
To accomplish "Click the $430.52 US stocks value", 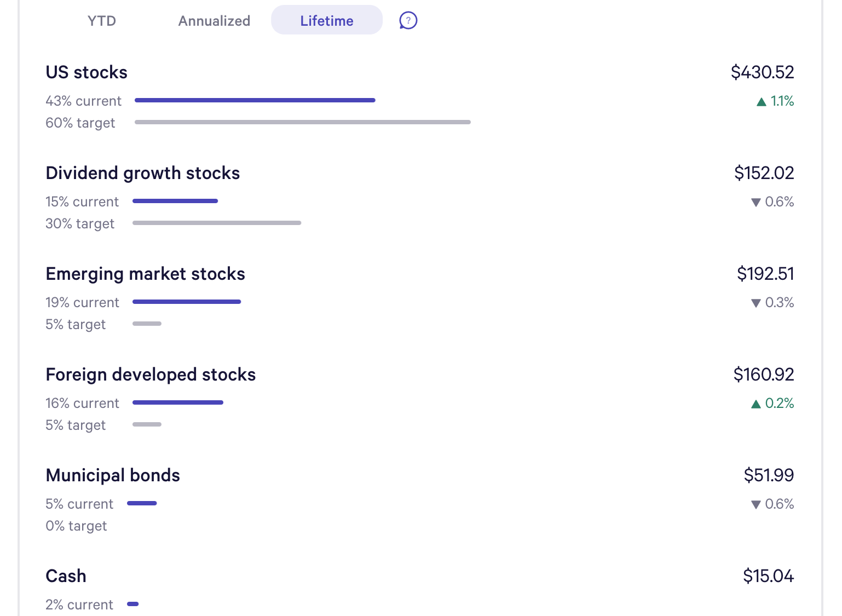I will coord(762,72).
